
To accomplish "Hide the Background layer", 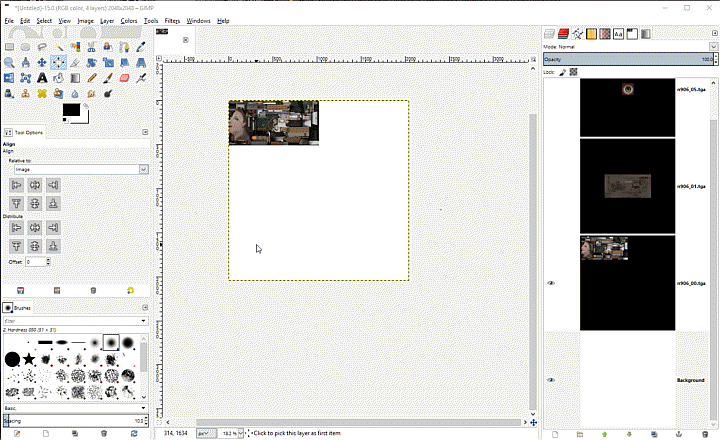I will click(x=551, y=380).
